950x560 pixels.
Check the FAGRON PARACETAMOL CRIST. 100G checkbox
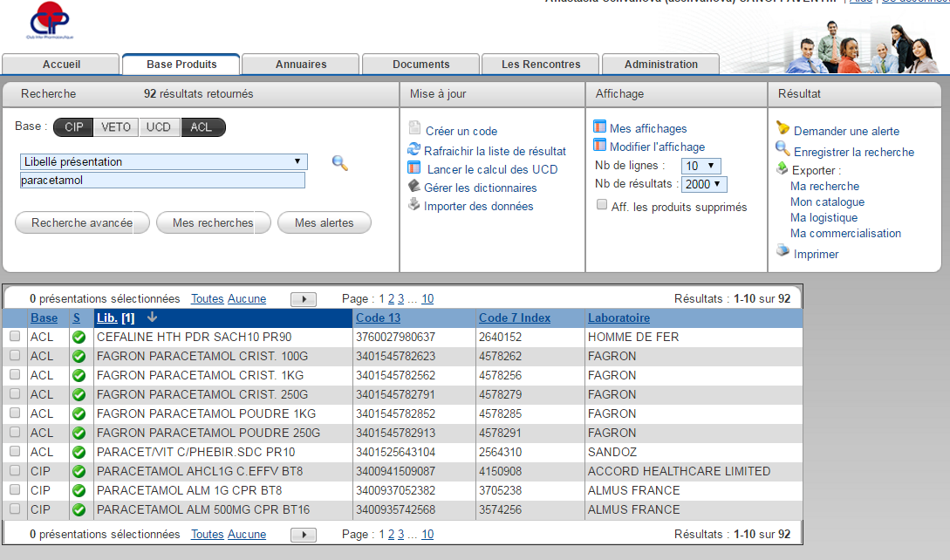pyautogui.click(x=15, y=356)
